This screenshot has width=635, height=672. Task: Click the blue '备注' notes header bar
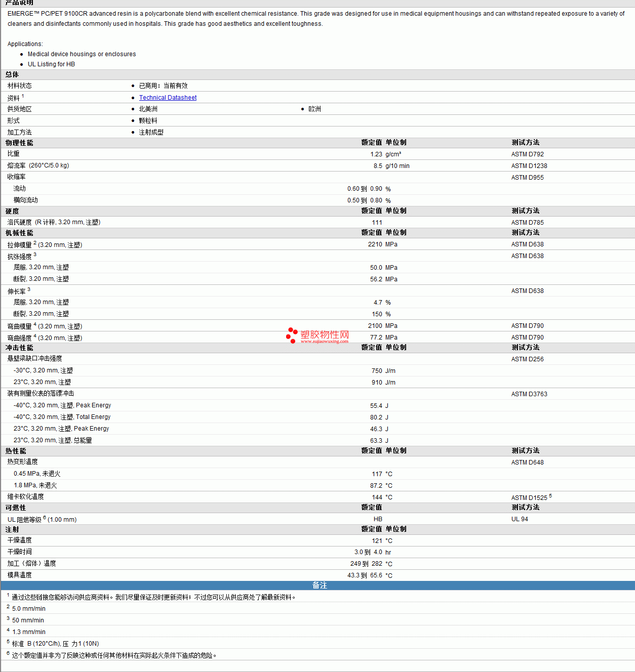pyautogui.click(x=317, y=585)
